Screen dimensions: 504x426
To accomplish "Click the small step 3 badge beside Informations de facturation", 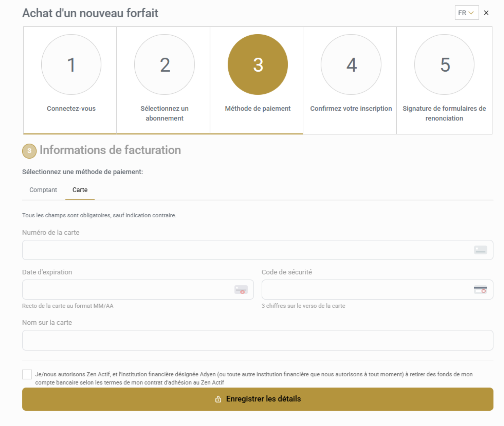I will (x=29, y=151).
